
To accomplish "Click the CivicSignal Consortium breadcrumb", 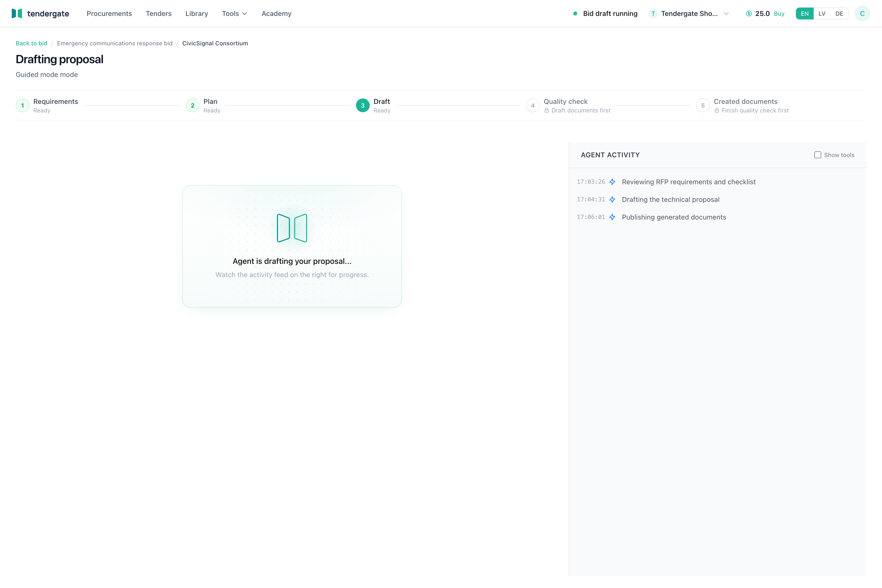I will tap(215, 43).
